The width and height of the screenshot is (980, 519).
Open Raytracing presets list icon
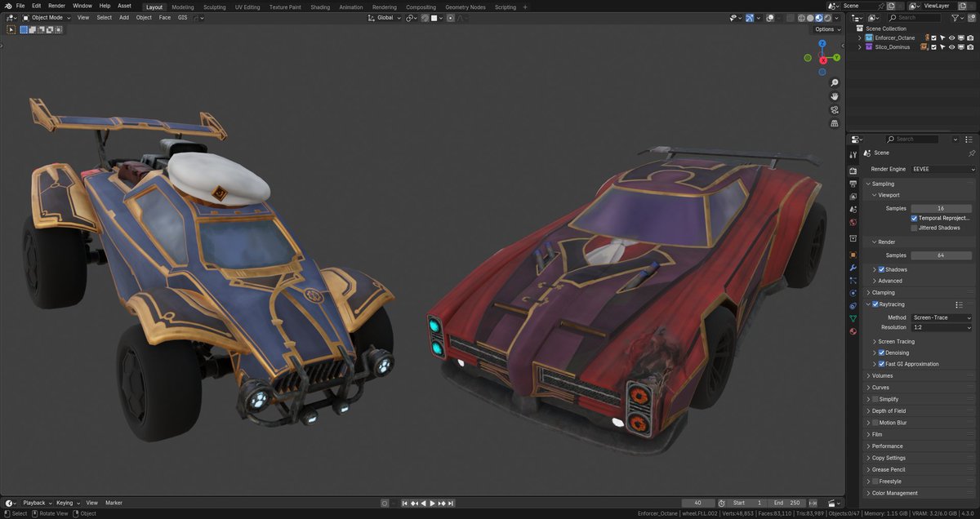click(x=959, y=304)
